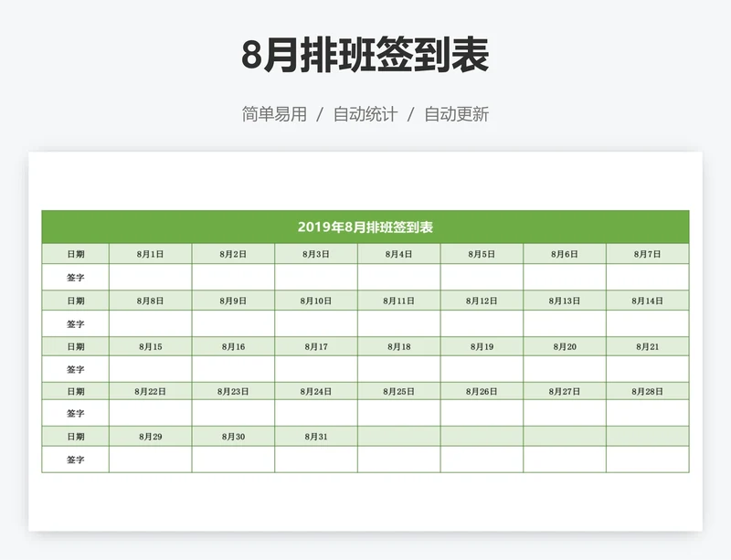Viewport: 731px width, 560px height.
Task: Select the 8月21 date cell
Action: point(648,346)
